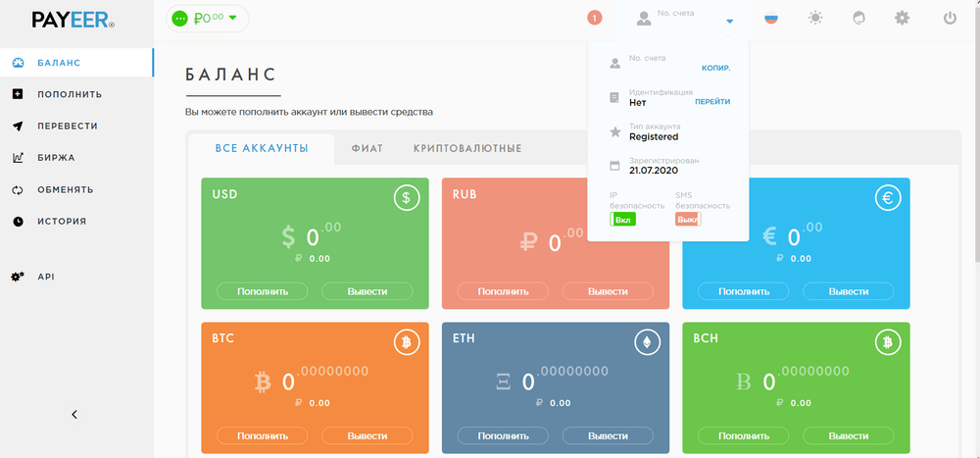Click the ETH balance 0.00000000
This screenshot has width=980, height=458.
[552, 379]
